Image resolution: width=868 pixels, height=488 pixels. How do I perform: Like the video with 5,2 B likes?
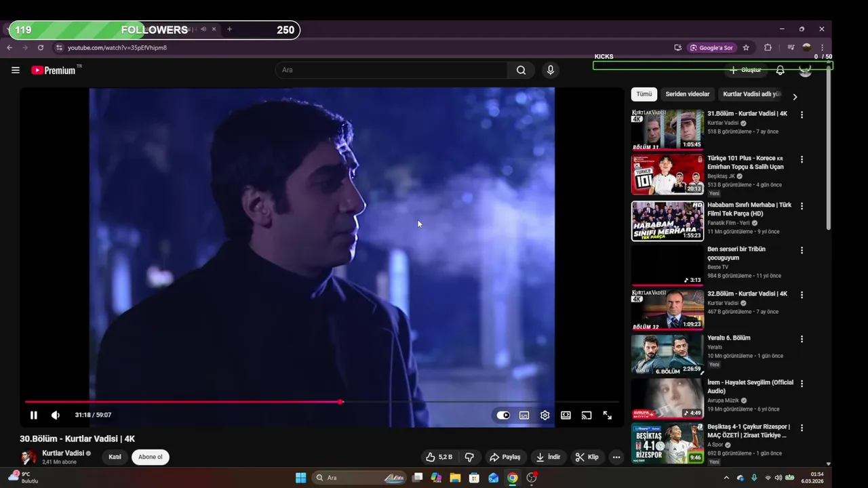pyautogui.click(x=438, y=457)
